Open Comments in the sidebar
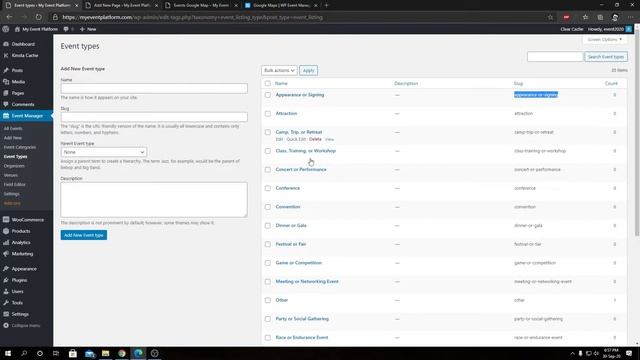The width and height of the screenshot is (640, 360). click(x=23, y=104)
